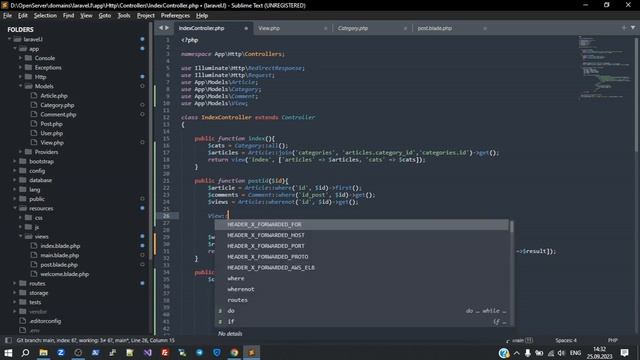Expand the Http folder
The height and width of the screenshot is (360, 640).
point(20,77)
